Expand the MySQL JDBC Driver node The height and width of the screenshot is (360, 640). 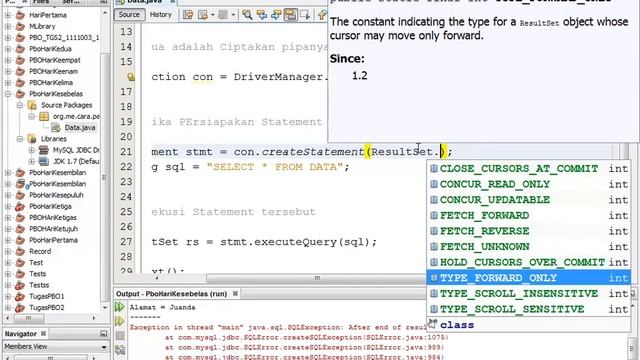click(x=31, y=150)
